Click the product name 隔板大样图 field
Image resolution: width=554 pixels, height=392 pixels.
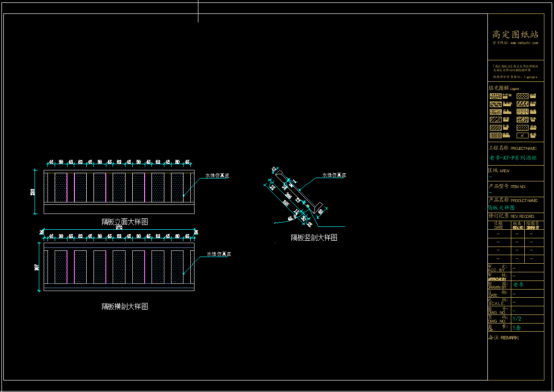[501, 208]
